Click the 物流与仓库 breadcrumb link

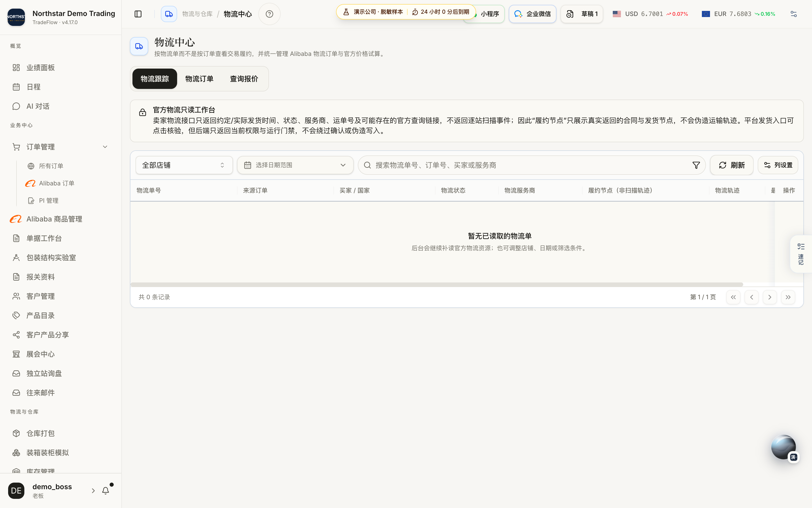197,14
